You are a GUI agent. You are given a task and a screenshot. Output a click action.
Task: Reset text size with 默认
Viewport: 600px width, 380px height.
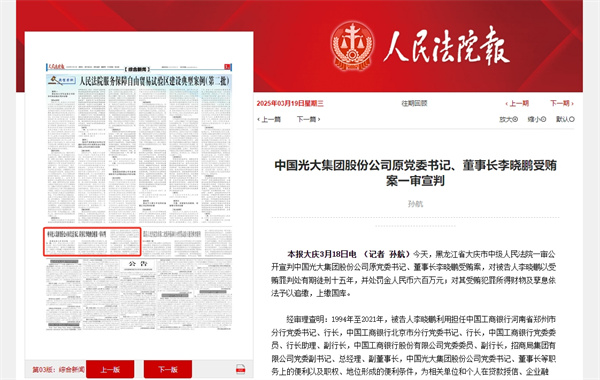pos(565,119)
